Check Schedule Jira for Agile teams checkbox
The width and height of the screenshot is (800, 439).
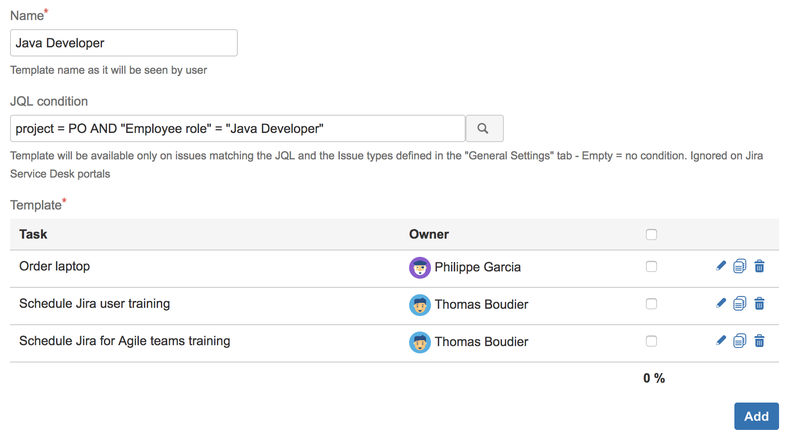651,341
